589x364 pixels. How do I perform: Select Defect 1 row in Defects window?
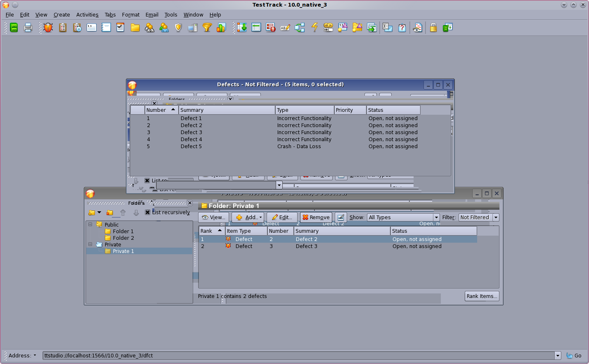point(274,118)
